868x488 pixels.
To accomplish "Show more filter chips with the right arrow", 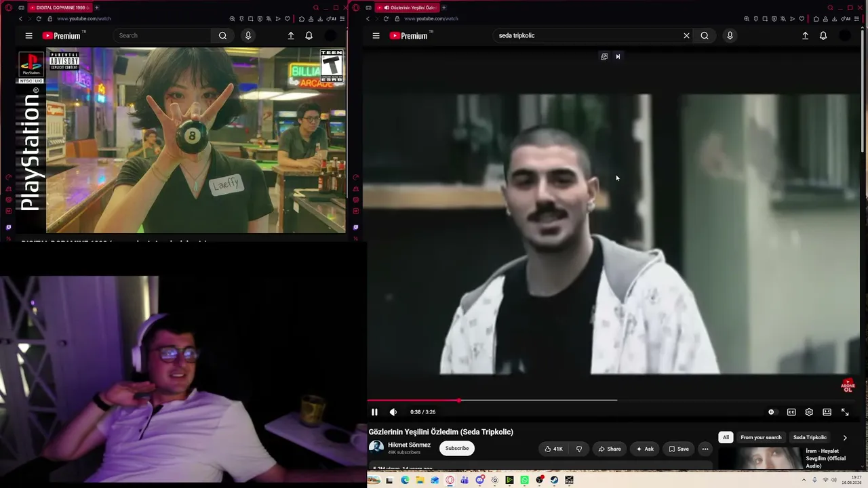I will 845,437.
